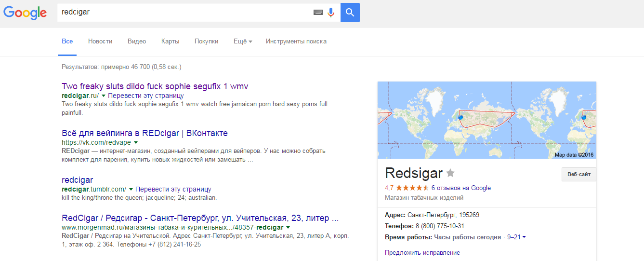Start voice search with microphone icon
The width and height of the screenshot is (644, 261).
(x=331, y=13)
